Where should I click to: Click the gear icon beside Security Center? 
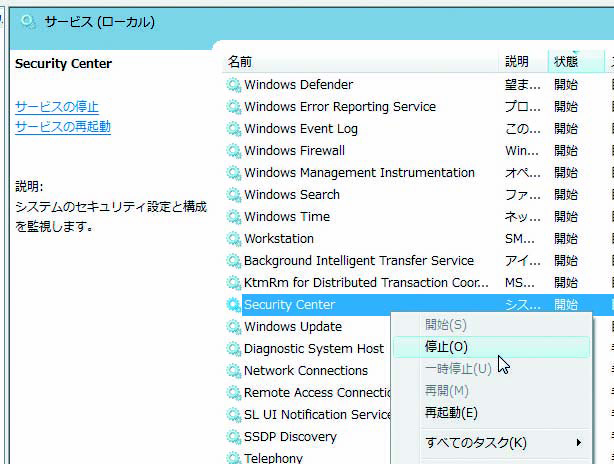coord(233,305)
